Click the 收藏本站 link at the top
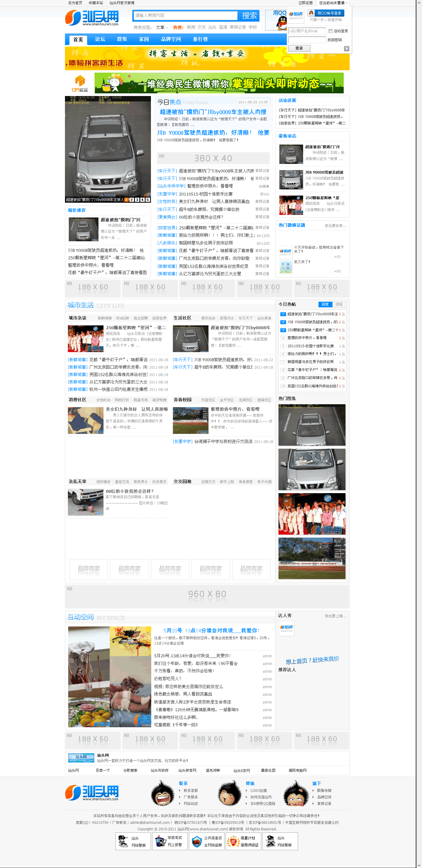The image size is (422, 868). click(96, 3)
